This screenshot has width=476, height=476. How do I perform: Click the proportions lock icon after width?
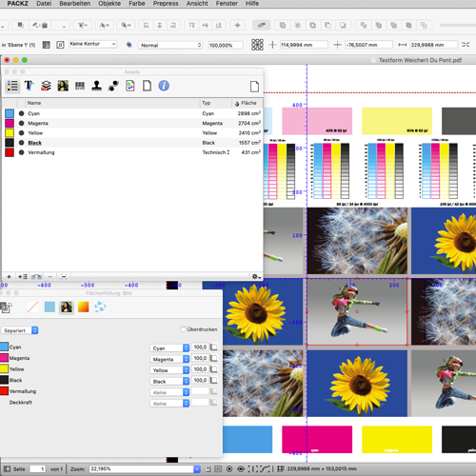click(x=466, y=45)
